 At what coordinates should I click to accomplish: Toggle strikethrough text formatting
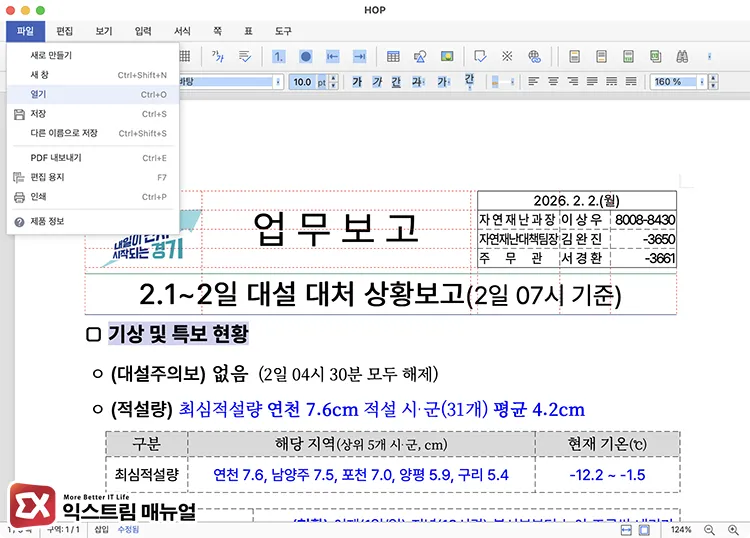click(417, 82)
